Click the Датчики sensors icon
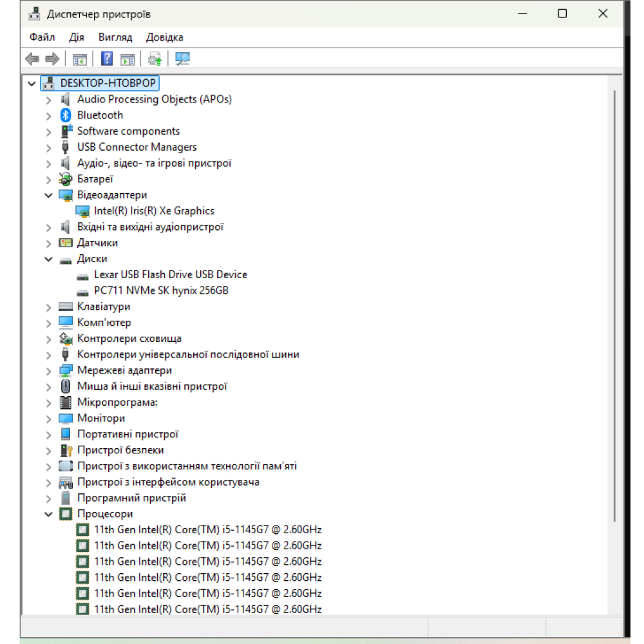 [66, 243]
